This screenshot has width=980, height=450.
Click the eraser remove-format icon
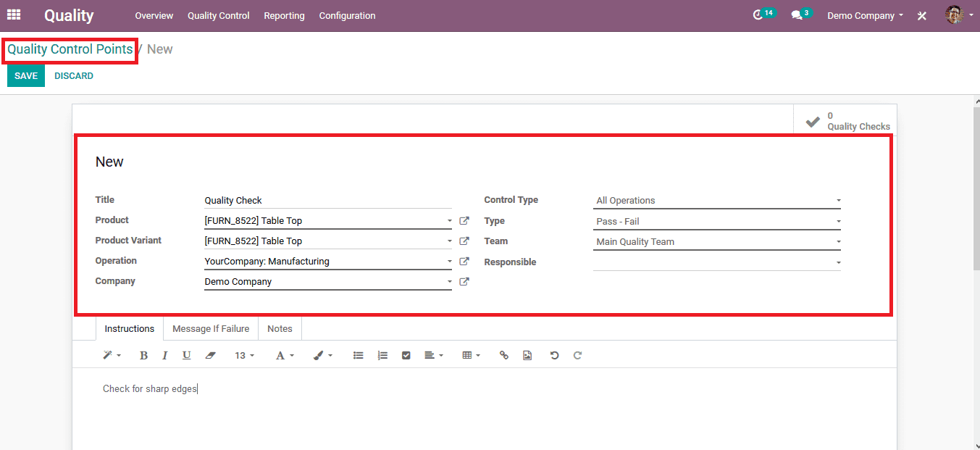210,355
